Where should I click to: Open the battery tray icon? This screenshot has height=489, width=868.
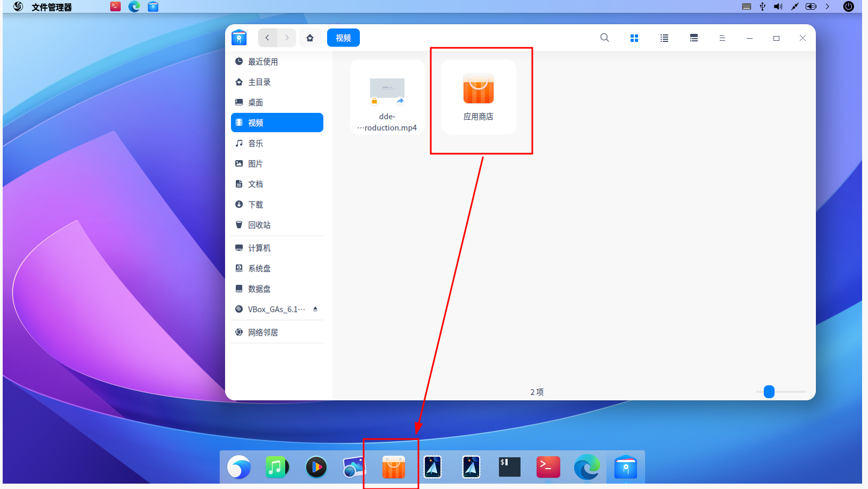pyautogui.click(x=811, y=6)
